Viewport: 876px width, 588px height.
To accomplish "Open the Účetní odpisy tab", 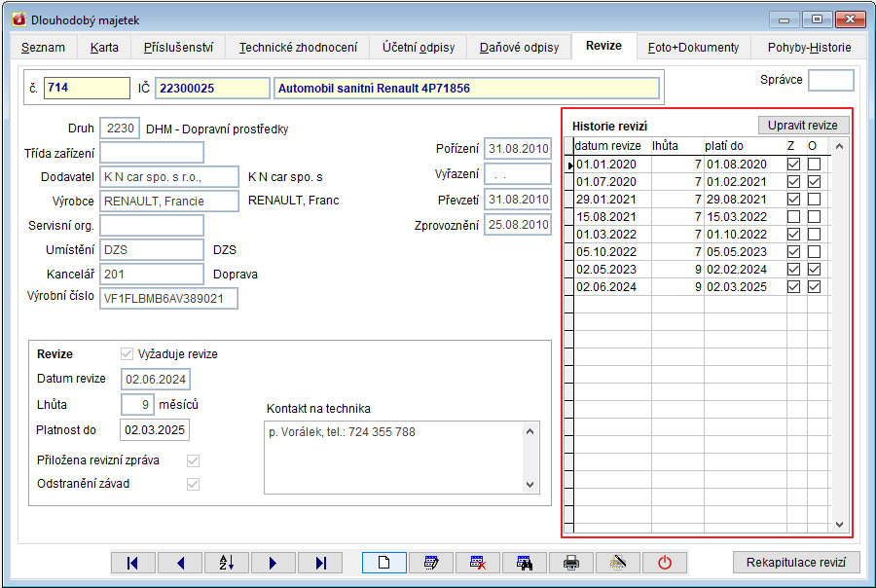I will [419, 47].
